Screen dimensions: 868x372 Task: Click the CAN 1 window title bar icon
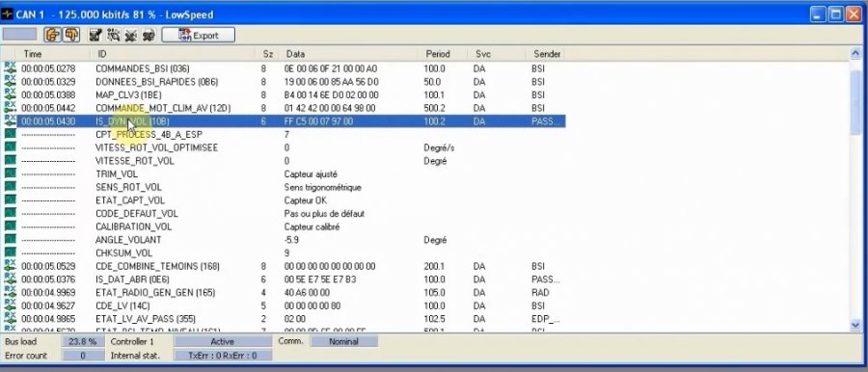(x=7, y=13)
